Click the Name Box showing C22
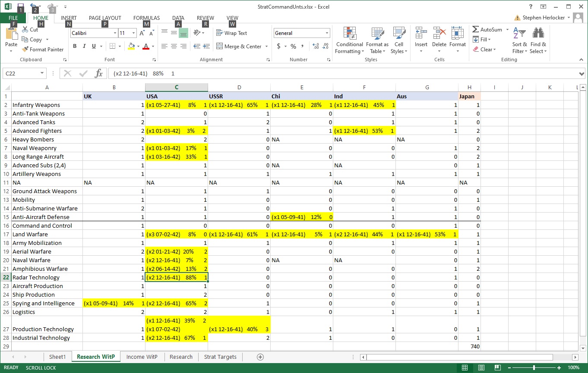The image size is (588, 373). click(x=21, y=73)
